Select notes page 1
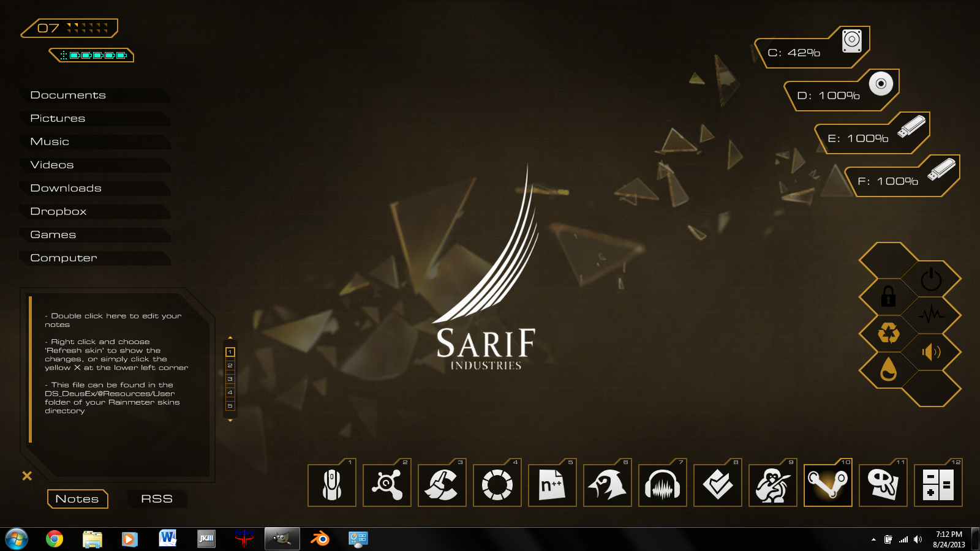 [x=230, y=352]
